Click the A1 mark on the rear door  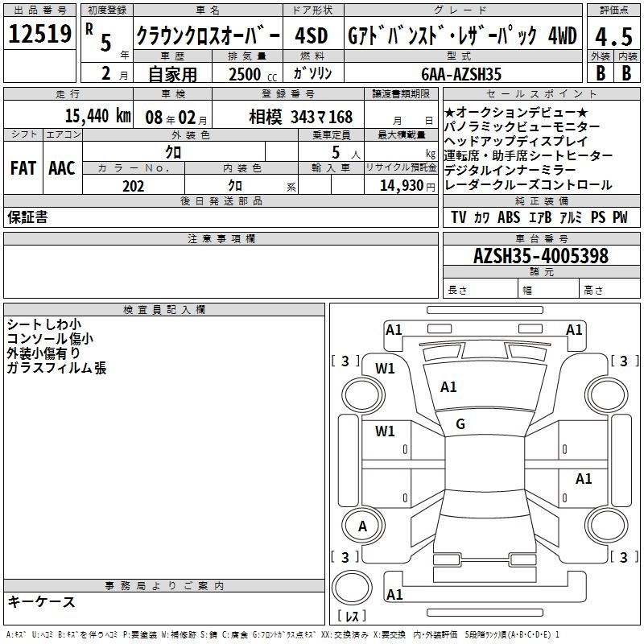(x=584, y=479)
